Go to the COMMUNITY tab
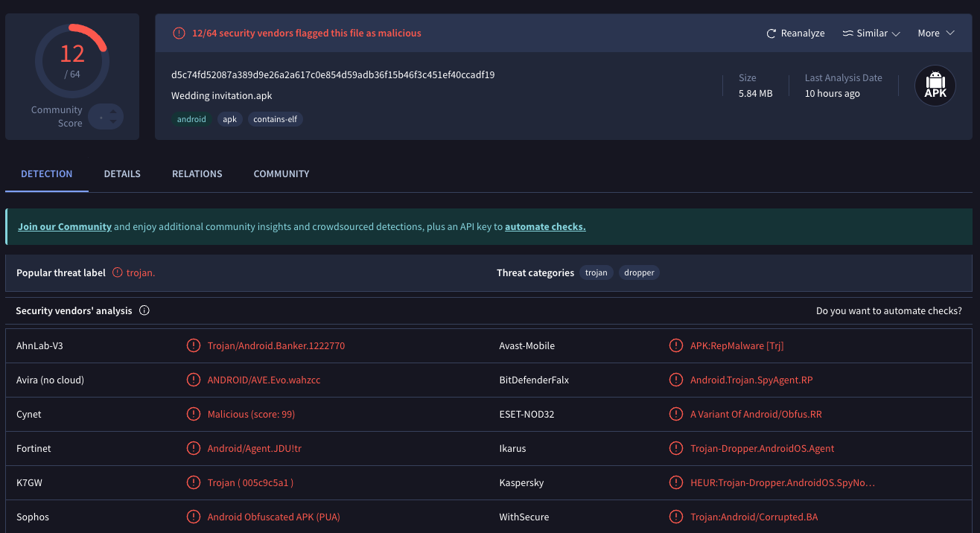980x533 pixels. click(x=281, y=173)
